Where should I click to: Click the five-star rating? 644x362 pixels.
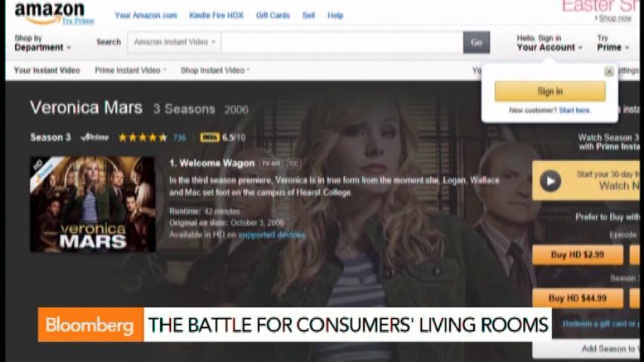point(142,137)
